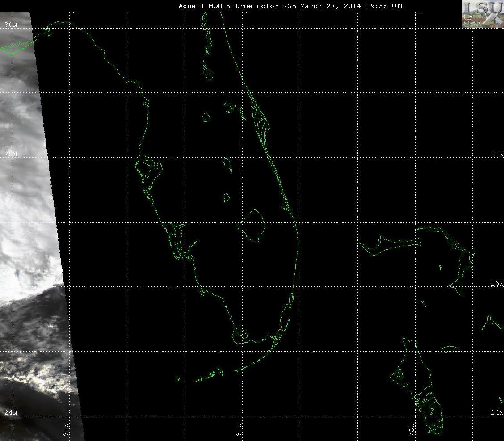Click the Cape Canaveral coastline outline
504x441 pixels.
(260, 120)
